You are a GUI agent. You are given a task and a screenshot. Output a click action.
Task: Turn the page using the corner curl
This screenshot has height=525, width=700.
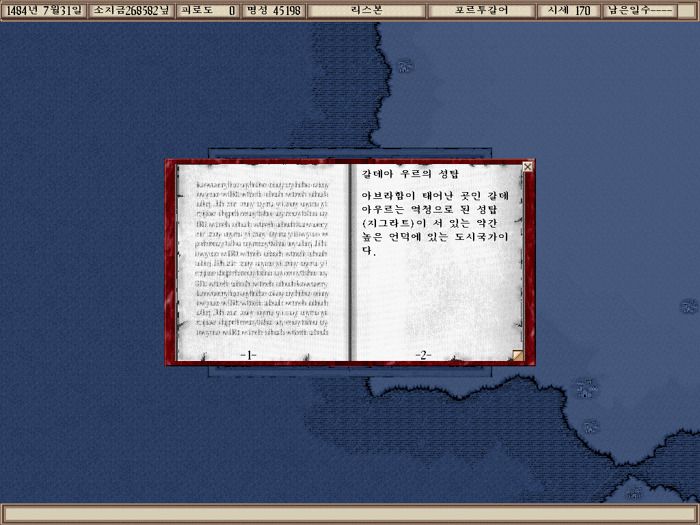pyautogui.click(x=518, y=355)
